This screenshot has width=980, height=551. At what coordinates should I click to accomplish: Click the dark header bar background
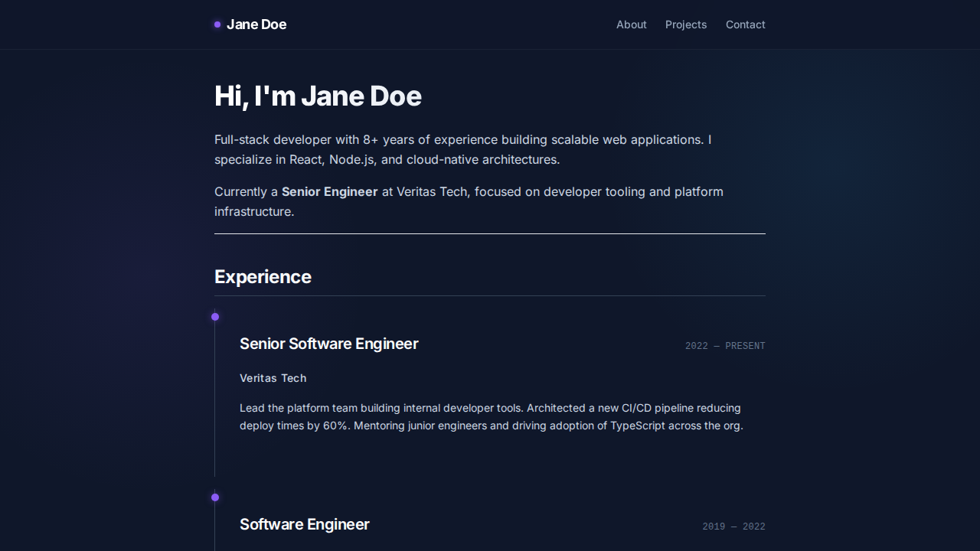459,24
